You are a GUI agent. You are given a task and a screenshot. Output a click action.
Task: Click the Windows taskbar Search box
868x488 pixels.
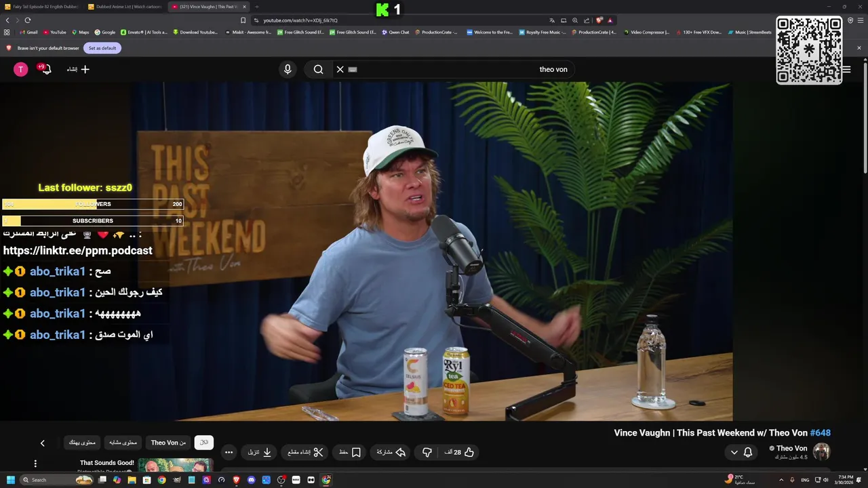click(56, 480)
